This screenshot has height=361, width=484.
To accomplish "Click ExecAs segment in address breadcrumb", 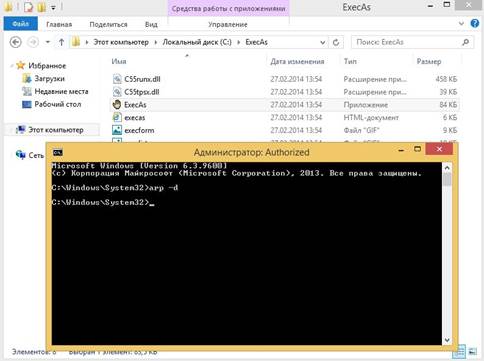I will pyautogui.click(x=256, y=42).
